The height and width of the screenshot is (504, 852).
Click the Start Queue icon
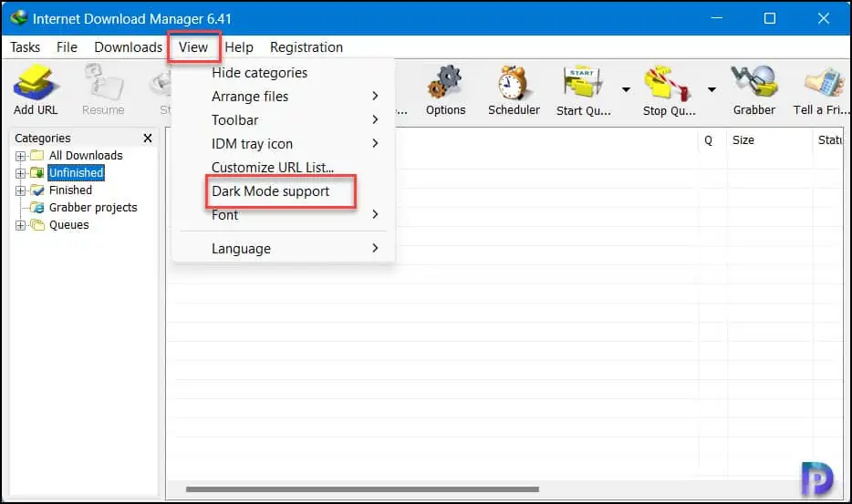tap(583, 83)
